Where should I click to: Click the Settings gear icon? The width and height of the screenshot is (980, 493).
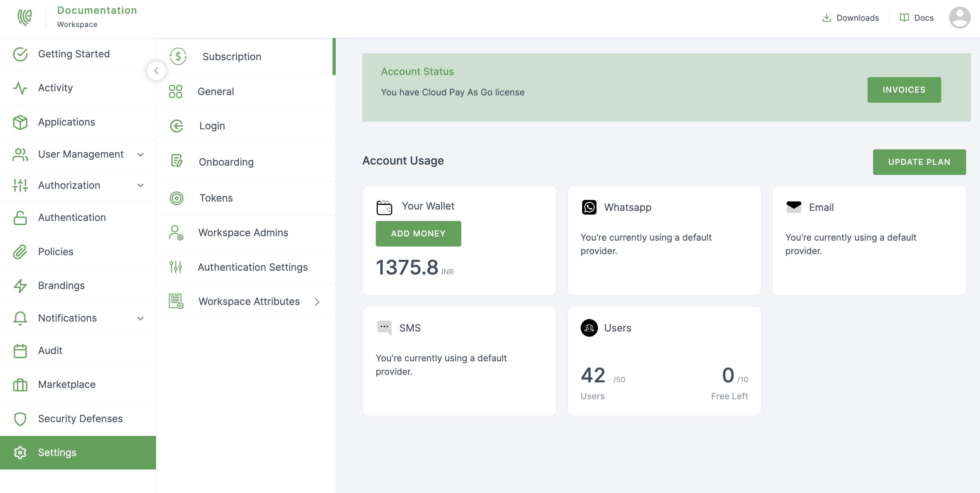[20, 453]
